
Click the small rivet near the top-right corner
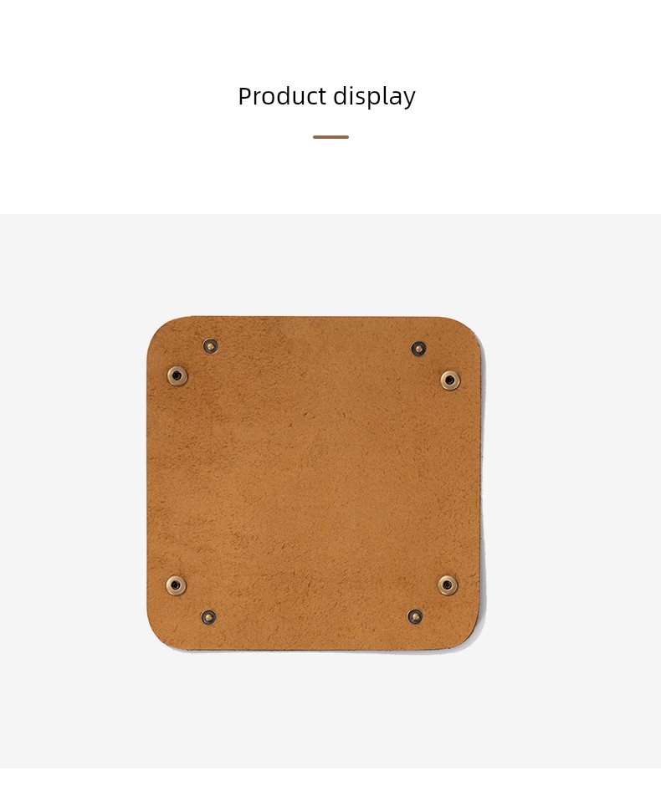pyautogui.click(x=418, y=349)
